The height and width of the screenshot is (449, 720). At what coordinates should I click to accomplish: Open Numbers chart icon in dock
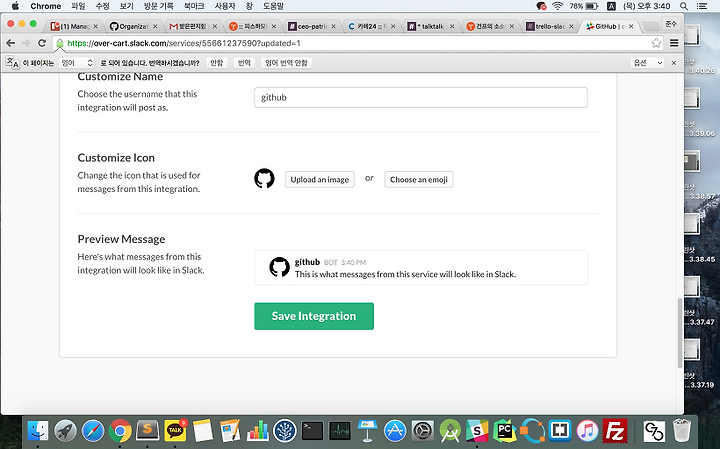pos(258,431)
